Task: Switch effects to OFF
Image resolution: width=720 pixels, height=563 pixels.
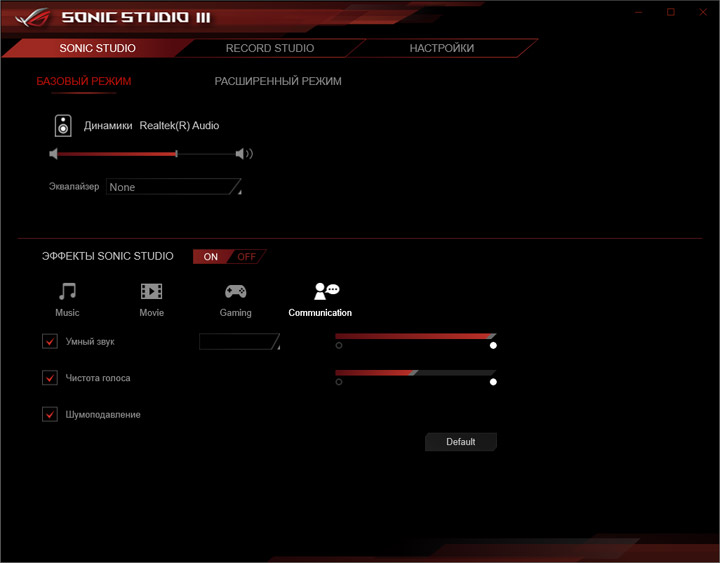Action: [247, 257]
